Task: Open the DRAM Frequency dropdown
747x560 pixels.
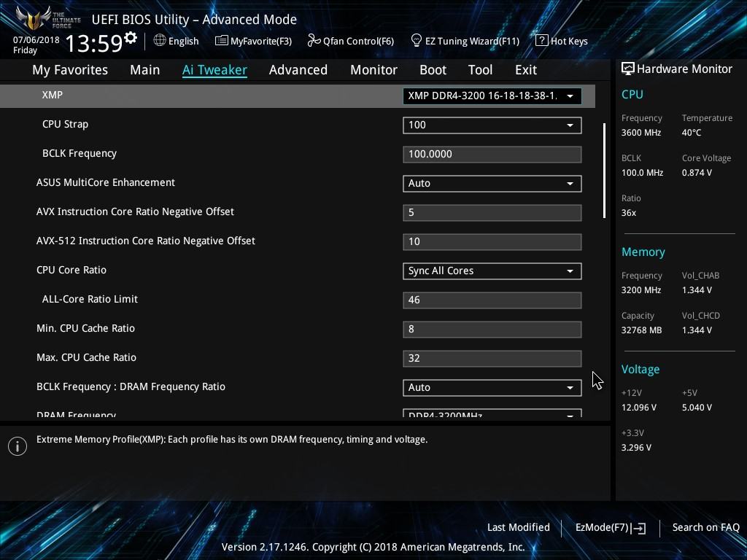Action: click(492, 413)
